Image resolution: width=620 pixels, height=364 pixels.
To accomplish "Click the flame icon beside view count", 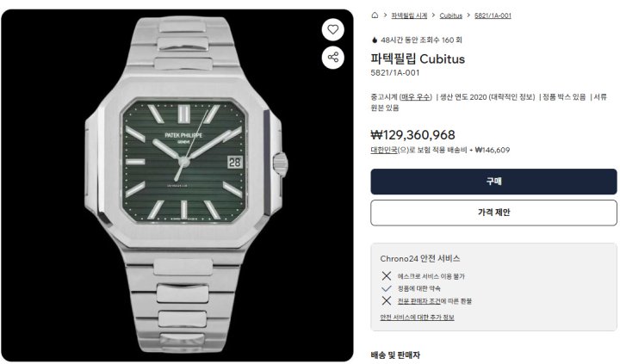I will click(x=375, y=40).
